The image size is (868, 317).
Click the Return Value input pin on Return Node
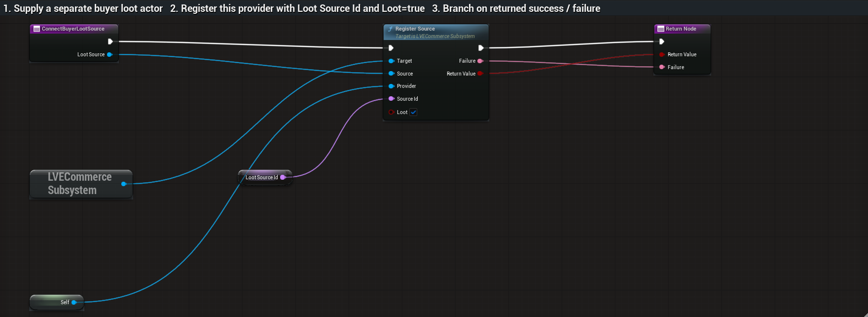pos(662,54)
